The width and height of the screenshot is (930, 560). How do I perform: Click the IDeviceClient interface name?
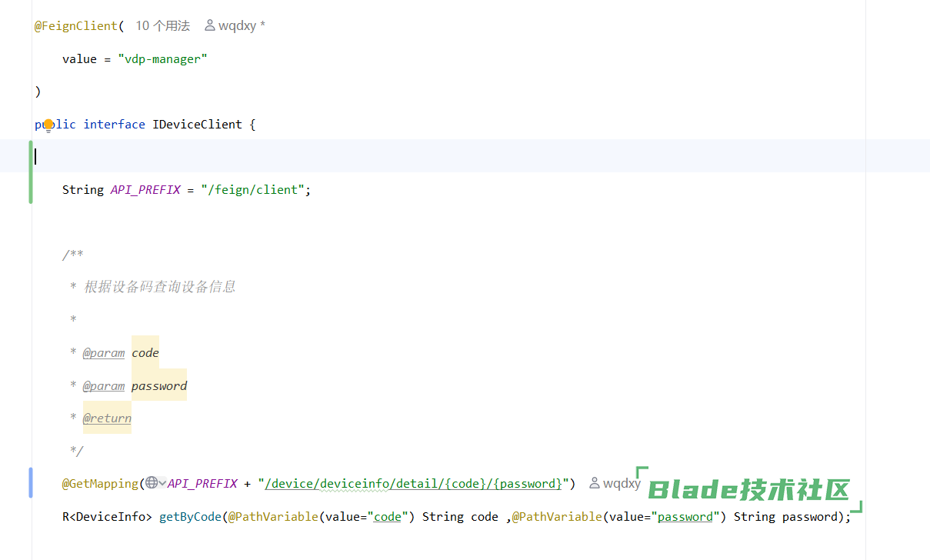coord(197,124)
